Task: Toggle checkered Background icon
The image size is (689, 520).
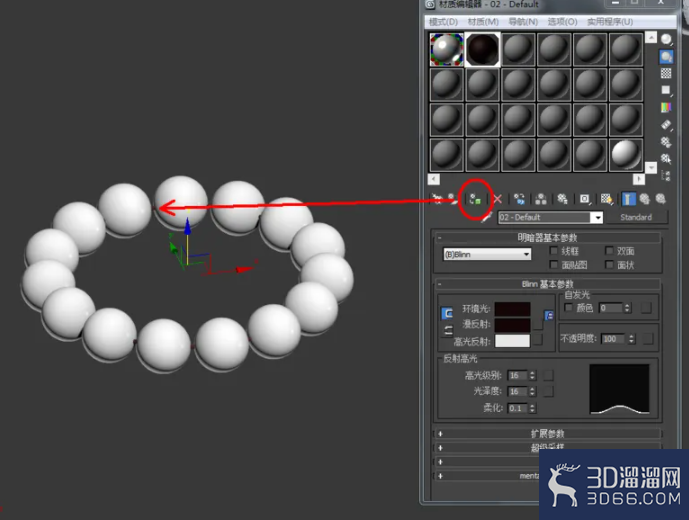Action: pyautogui.click(x=666, y=73)
